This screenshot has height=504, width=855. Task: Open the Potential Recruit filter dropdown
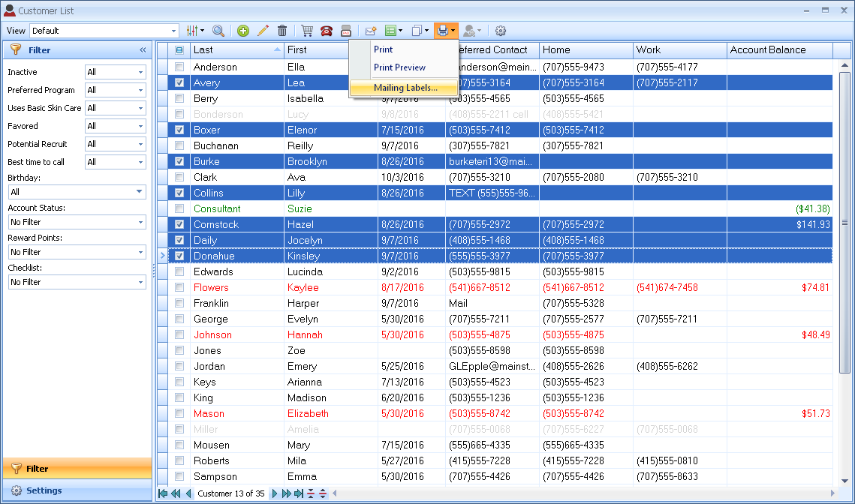(x=140, y=144)
